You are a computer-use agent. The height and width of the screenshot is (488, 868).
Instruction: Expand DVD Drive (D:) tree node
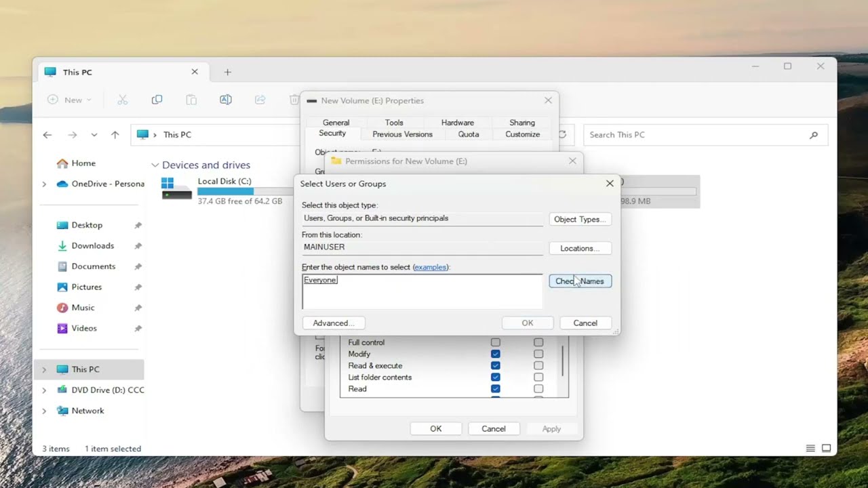tap(45, 390)
